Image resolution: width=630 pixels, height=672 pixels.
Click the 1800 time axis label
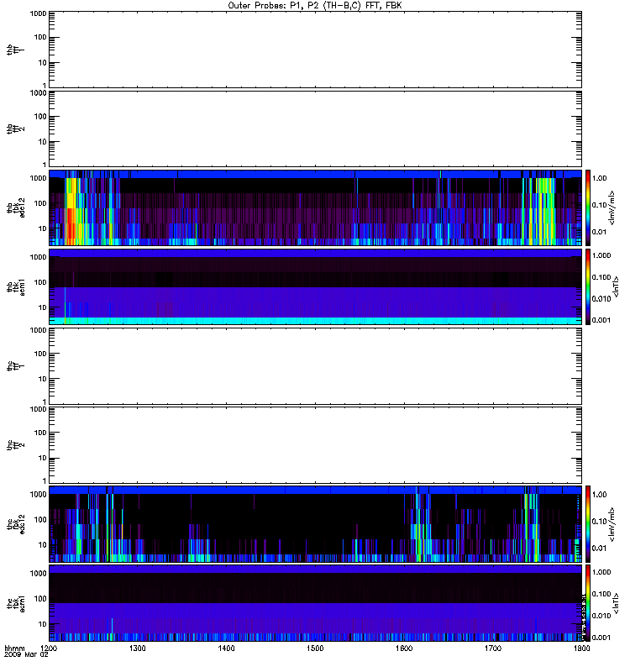pos(581,648)
